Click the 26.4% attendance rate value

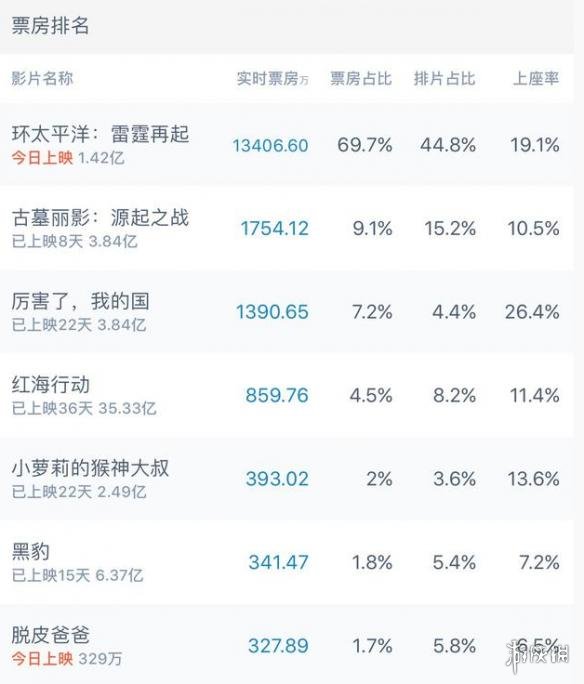click(532, 312)
